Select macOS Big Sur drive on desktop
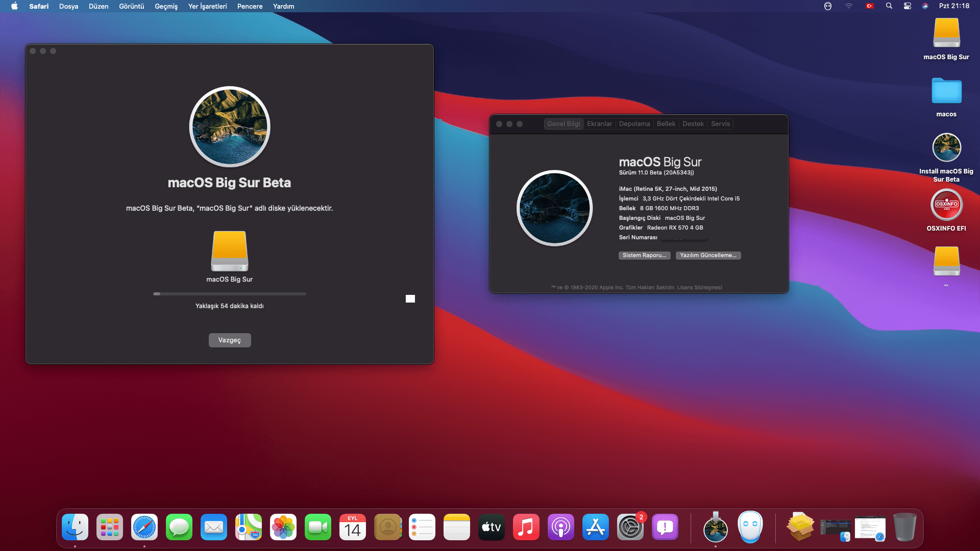 click(x=946, y=39)
